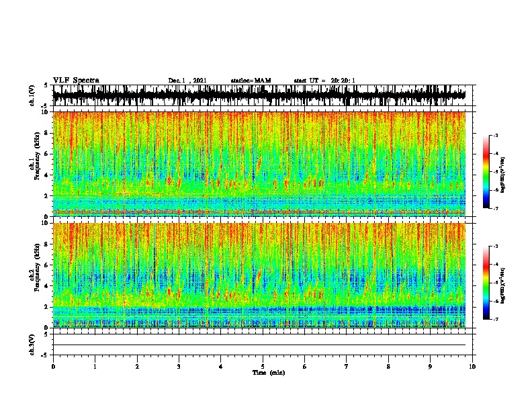The height and width of the screenshot is (411, 532).
Task: Click the "VLF Spectra" plot title
Action: point(76,81)
